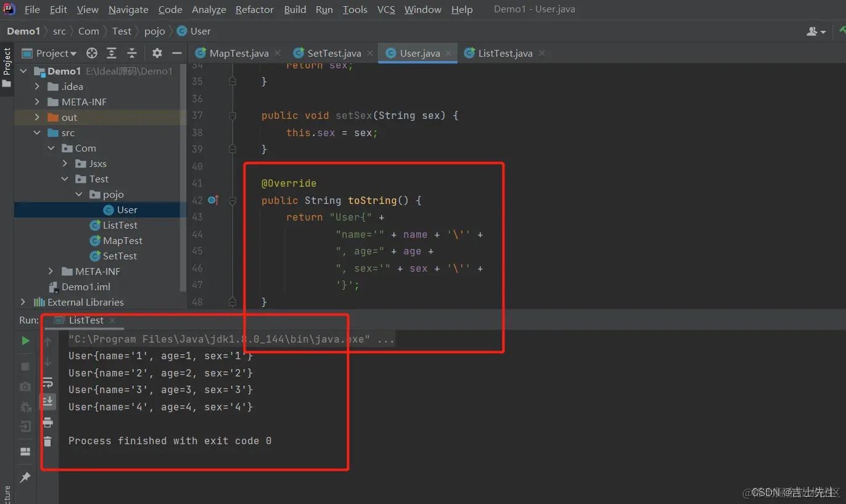Viewport: 846px width, 504px height.
Task: Open the Build menu
Action: tap(295, 10)
